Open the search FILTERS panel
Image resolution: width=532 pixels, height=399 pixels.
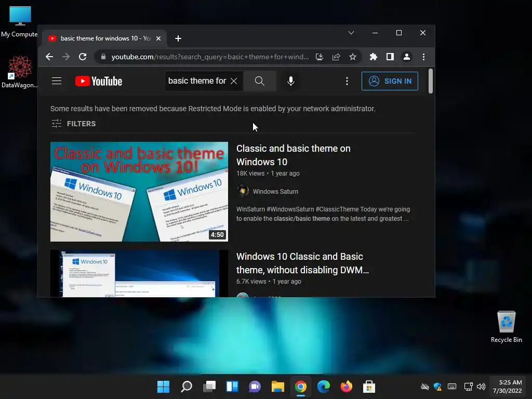pos(74,124)
